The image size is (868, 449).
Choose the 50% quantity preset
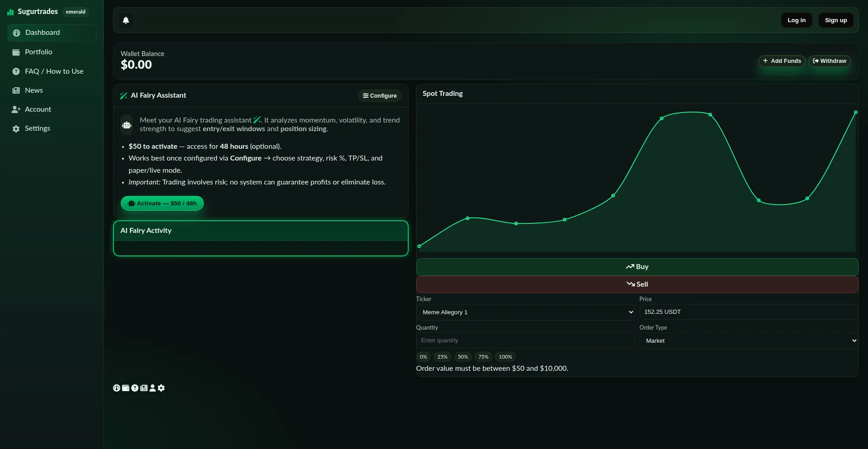pos(462,357)
